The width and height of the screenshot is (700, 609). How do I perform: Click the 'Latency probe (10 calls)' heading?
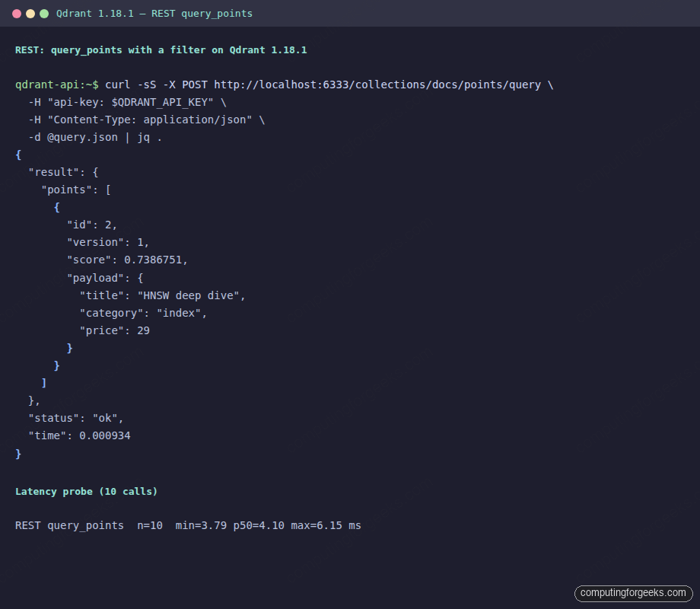[86, 492]
